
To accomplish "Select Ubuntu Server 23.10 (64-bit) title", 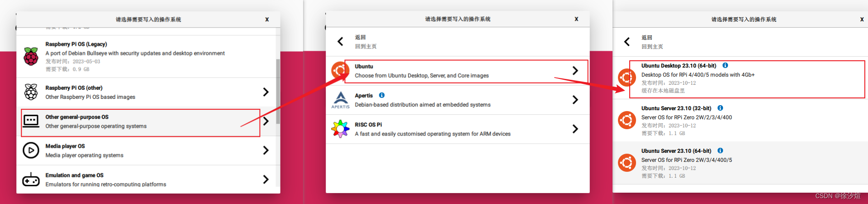I will coord(676,151).
